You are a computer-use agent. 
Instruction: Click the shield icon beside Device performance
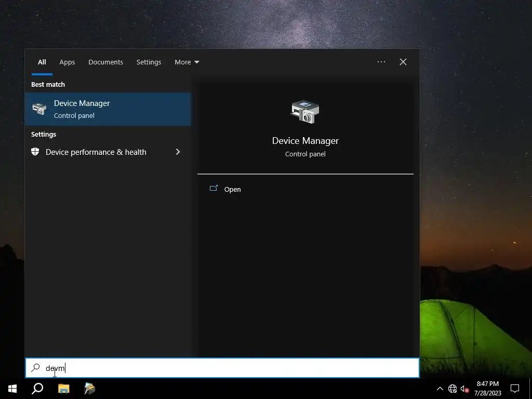pyautogui.click(x=35, y=152)
